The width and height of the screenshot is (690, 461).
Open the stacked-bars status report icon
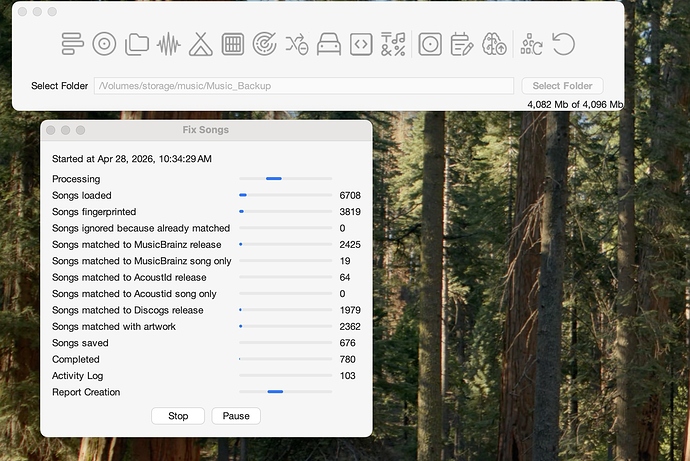[73, 44]
